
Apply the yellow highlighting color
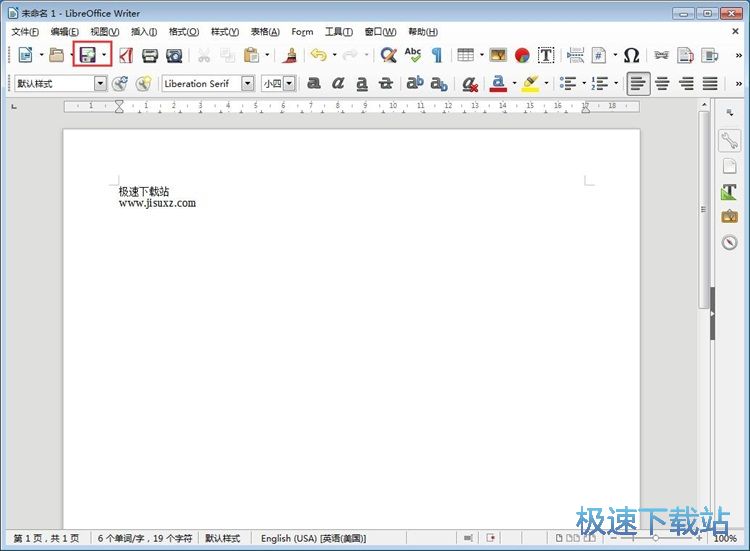tap(530, 84)
